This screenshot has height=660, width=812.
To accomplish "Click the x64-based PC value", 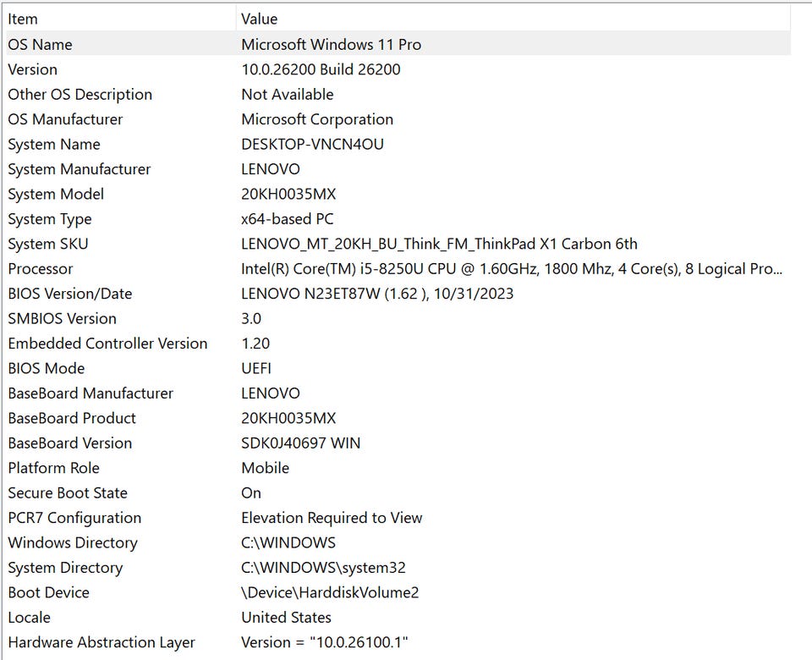I will (x=288, y=219).
